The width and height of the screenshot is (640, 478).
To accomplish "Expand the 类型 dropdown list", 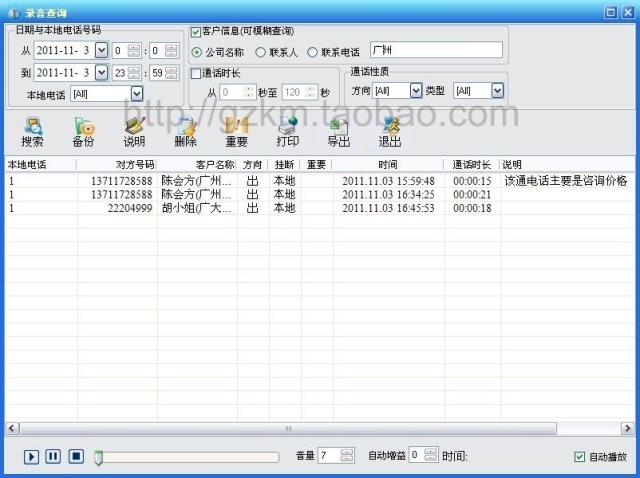I will pyautogui.click(x=497, y=91).
